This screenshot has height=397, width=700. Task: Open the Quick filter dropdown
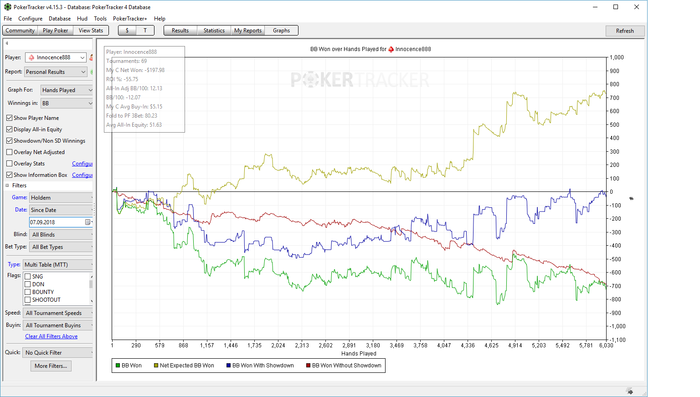tap(58, 353)
